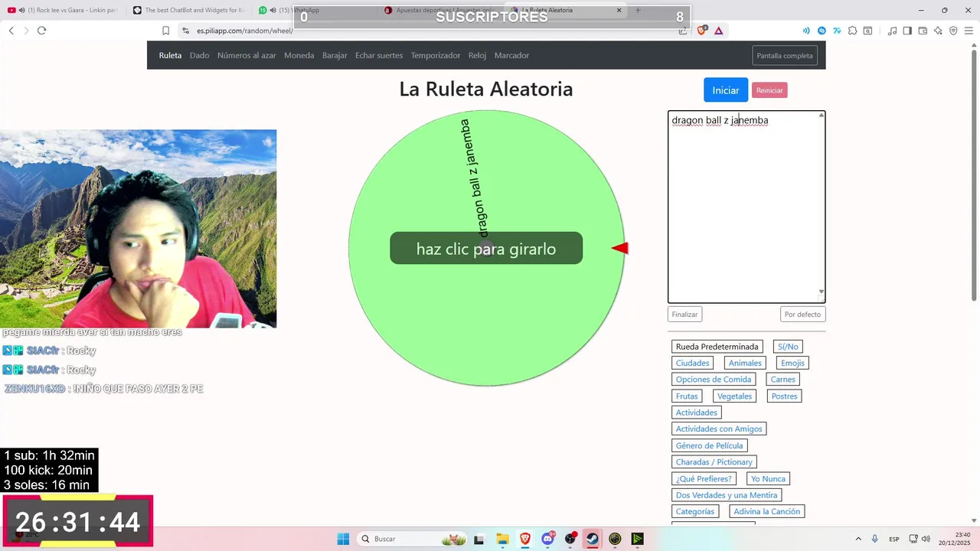
Task: Open the Temporizador menu item
Action: coord(436,55)
